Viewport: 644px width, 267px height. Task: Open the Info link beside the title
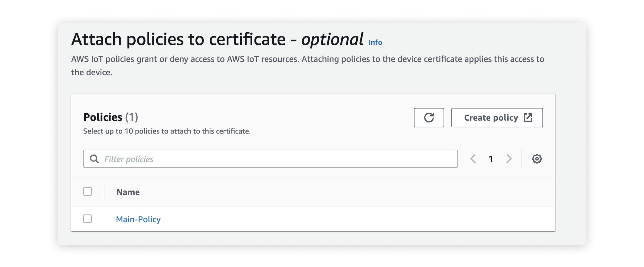click(x=375, y=42)
